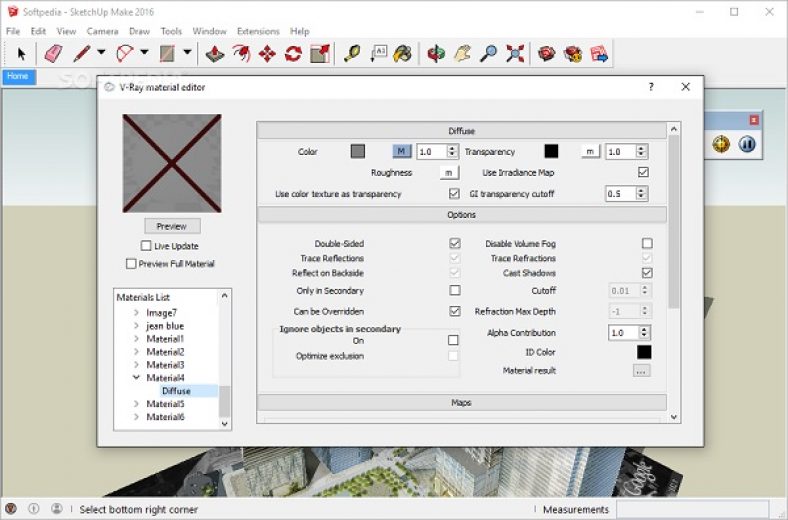The height and width of the screenshot is (520, 788).
Task: Select the Pencil line tool
Action: pos(81,53)
